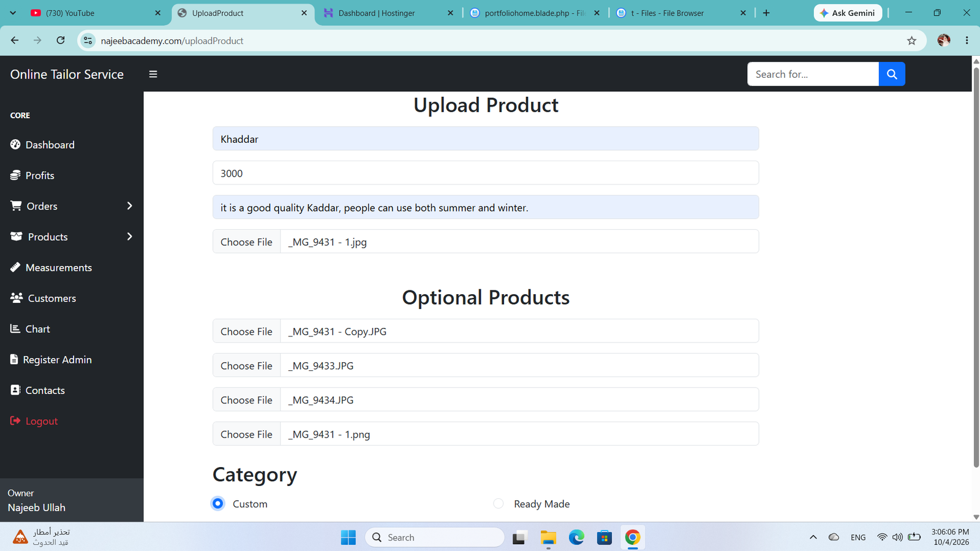Click the Orders shopping cart icon
980x551 pixels.
click(16, 206)
